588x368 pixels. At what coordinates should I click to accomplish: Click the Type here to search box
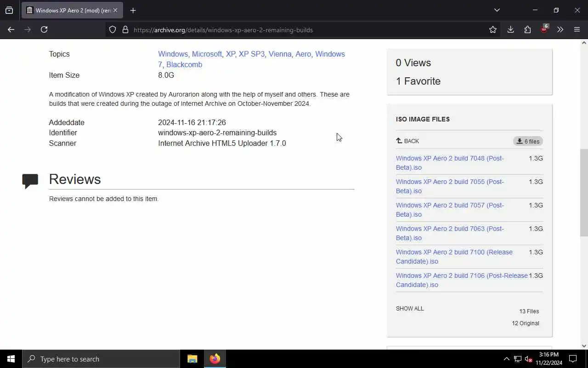(101, 359)
